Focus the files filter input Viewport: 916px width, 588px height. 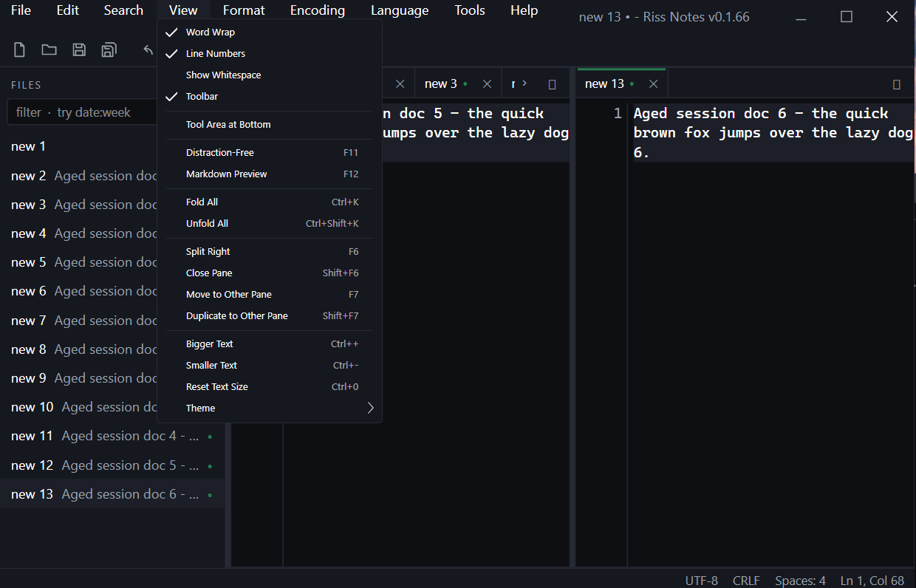[x=81, y=112]
